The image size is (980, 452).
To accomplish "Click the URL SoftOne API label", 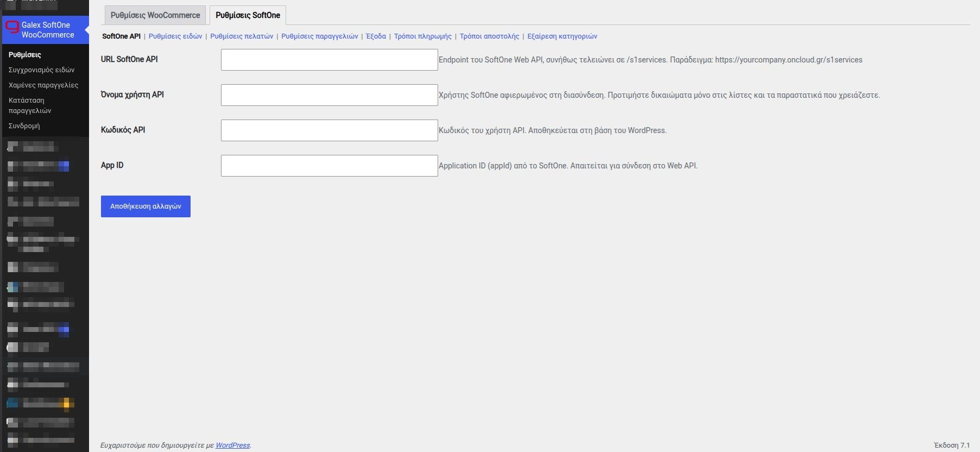I will pos(129,59).
